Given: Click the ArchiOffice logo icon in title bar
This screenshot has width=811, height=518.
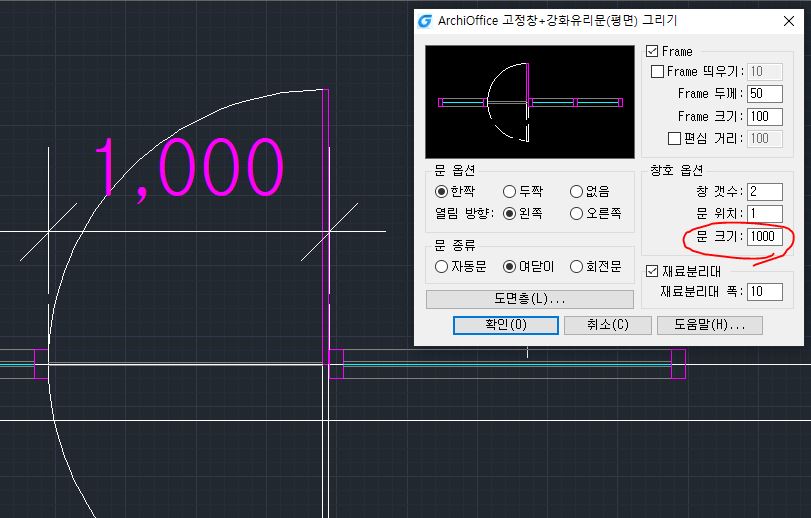Looking at the screenshot, I should [425, 21].
